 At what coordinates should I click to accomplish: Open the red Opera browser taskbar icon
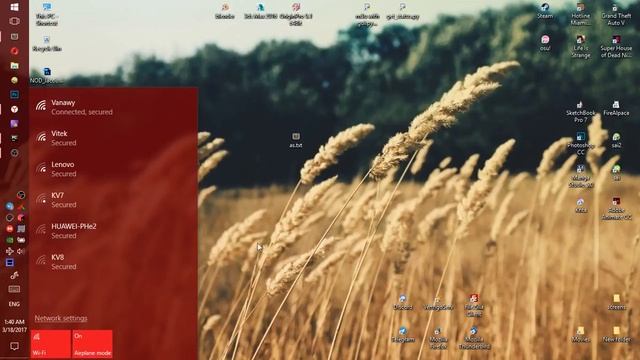(x=14, y=51)
